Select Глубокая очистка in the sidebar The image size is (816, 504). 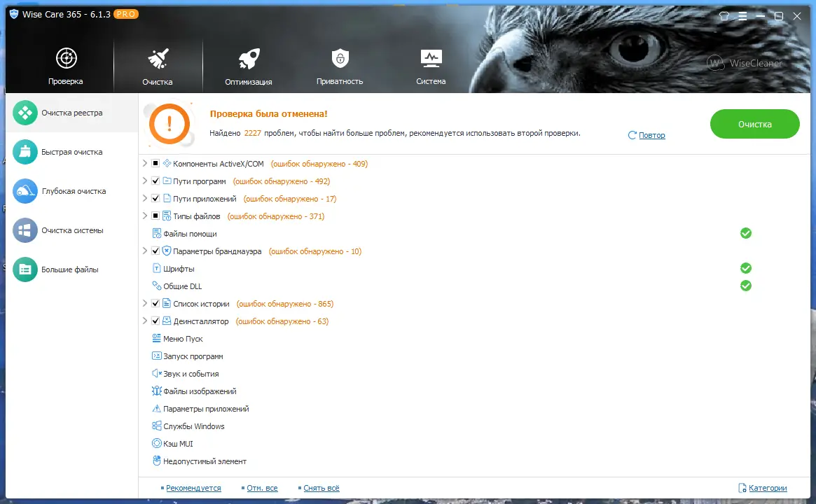tap(74, 191)
